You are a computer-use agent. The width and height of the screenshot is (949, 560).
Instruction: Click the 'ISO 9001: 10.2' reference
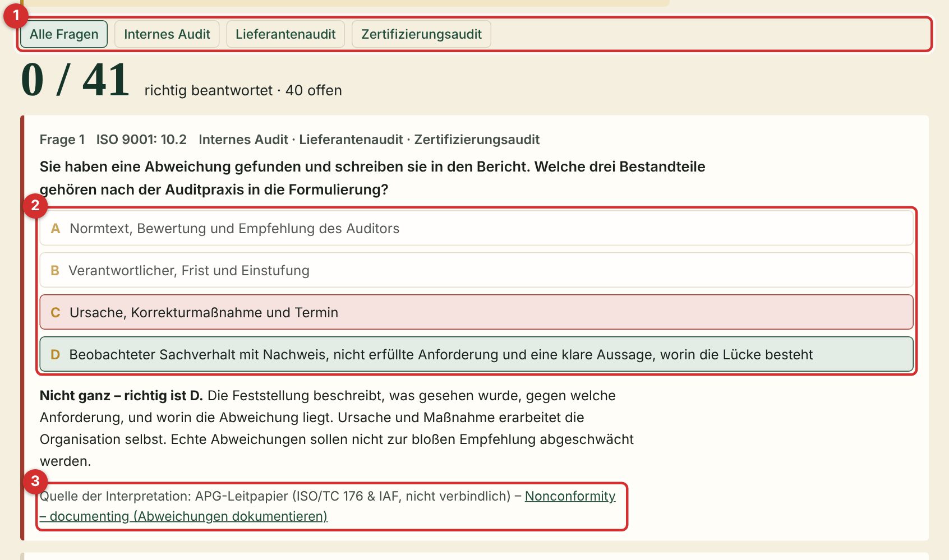click(141, 140)
